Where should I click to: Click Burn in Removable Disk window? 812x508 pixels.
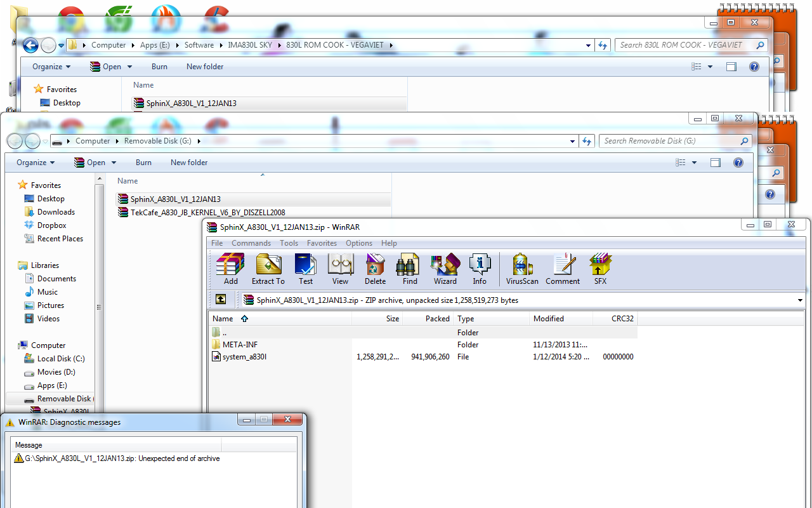click(143, 163)
